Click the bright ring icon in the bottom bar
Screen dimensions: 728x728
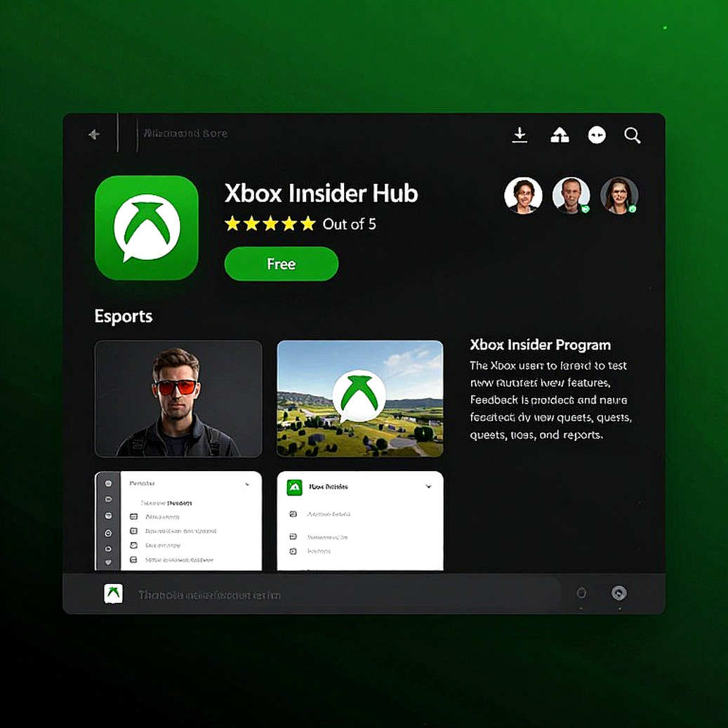(x=619, y=593)
